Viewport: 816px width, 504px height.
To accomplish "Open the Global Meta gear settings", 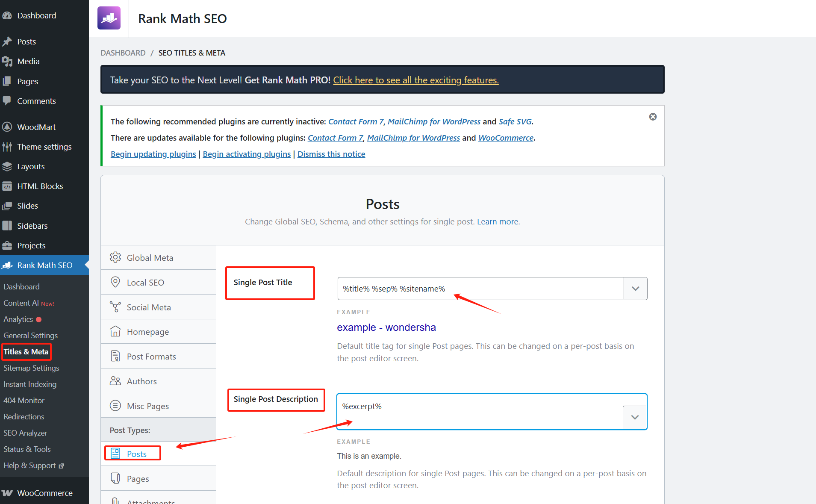I will 150,257.
